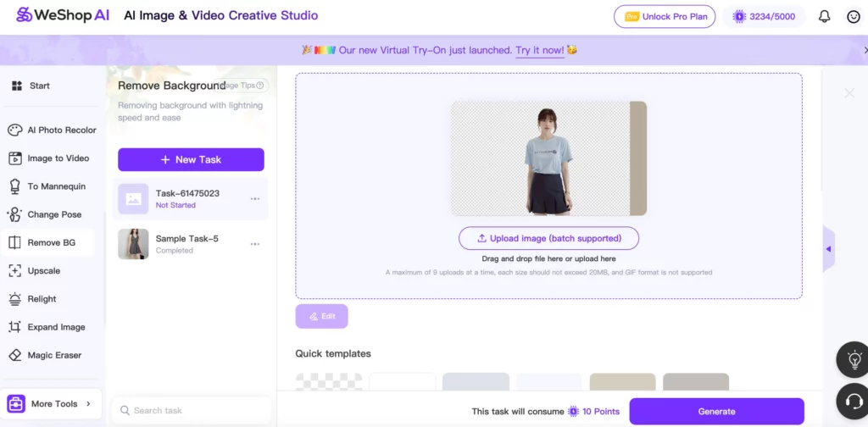Image resolution: width=868 pixels, height=427 pixels.
Task: Create a New Task
Action: click(x=191, y=159)
